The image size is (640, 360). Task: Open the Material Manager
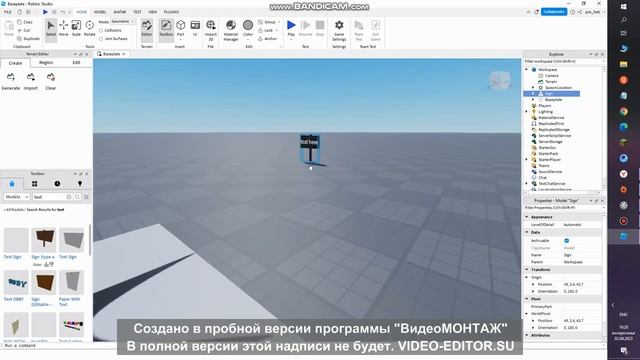click(x=231, y=30)
